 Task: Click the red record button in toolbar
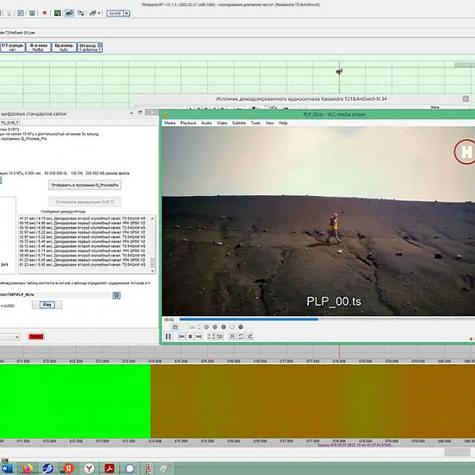click(x=44, y=13)
